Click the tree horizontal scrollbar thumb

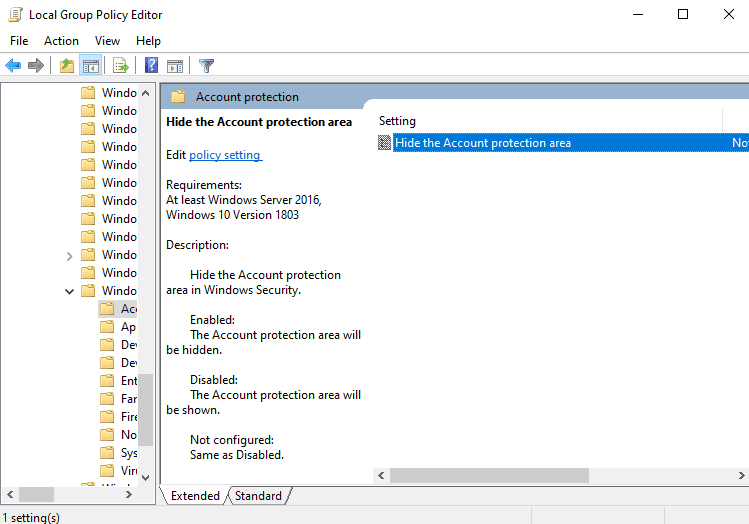pyautogui.click(x=36, y=495)
